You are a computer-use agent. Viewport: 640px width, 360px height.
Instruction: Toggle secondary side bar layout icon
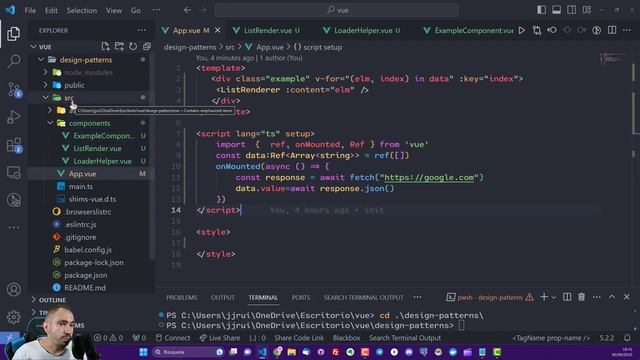pos(571,10)
